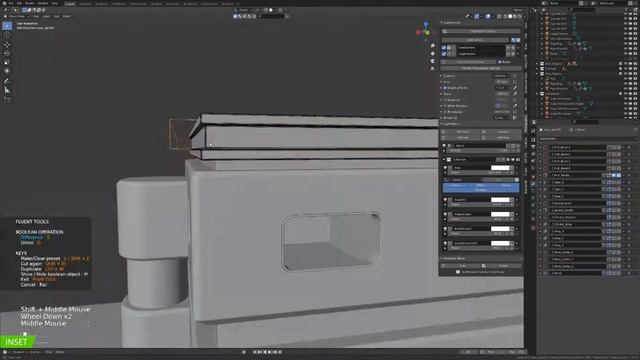The image size is (640, 360).
Task: Toggle the second camera list checkbox
Action: [444, 53]
